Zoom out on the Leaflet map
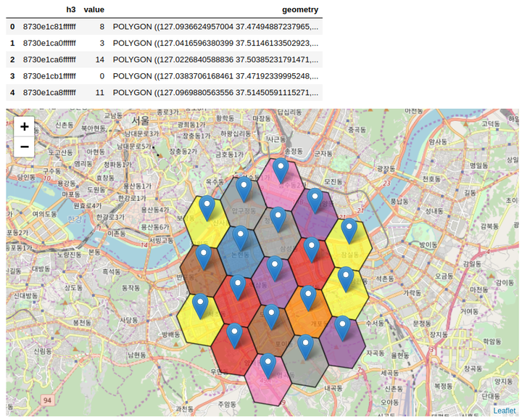Screen dimensions: 522x420 [25, 147]
